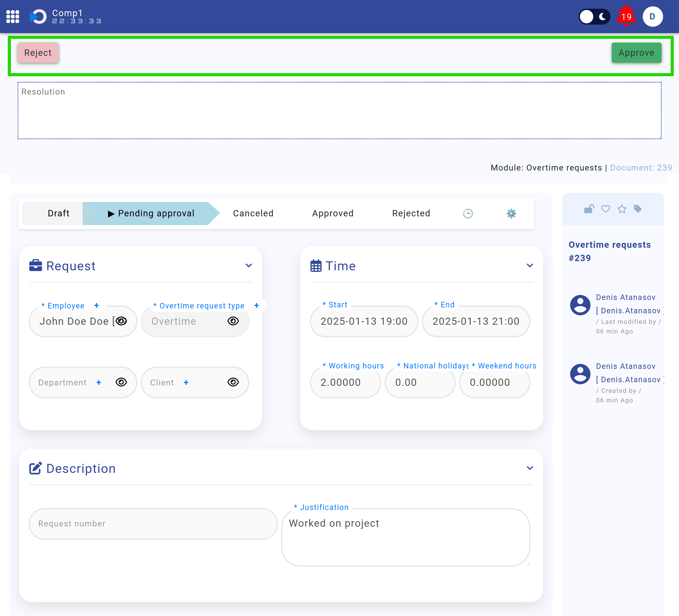Toggle dark mode switch
The image size is (679, 616).
point(594,17)
